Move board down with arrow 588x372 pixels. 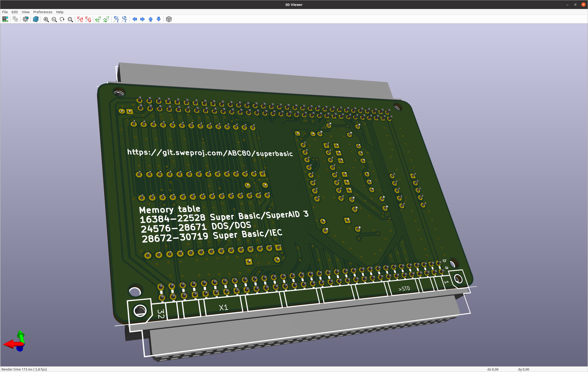click(x=159, y=19)
